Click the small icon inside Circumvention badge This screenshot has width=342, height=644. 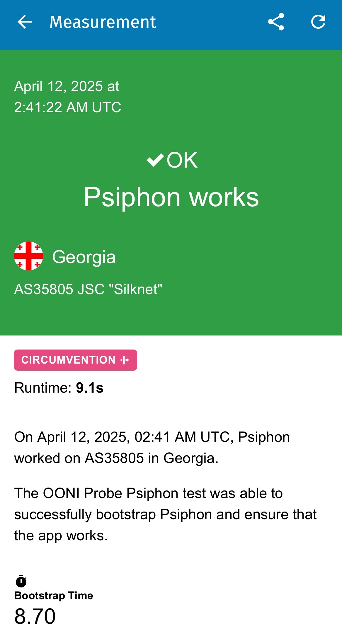125,360
